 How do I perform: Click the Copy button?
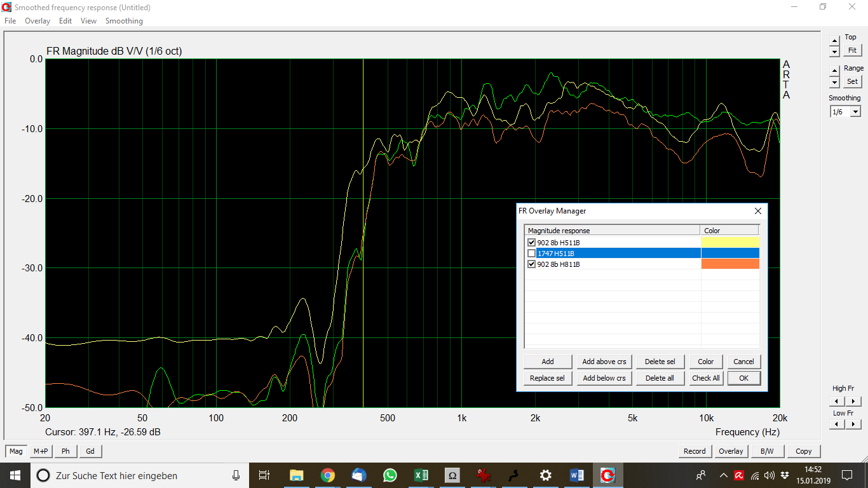tap(804, 451)
